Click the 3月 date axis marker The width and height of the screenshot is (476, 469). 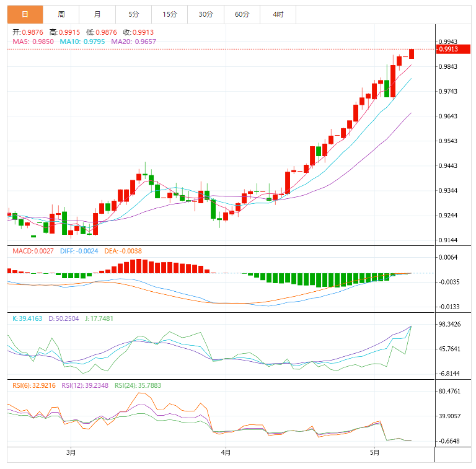pyautogui.click(x=71, y=453)
